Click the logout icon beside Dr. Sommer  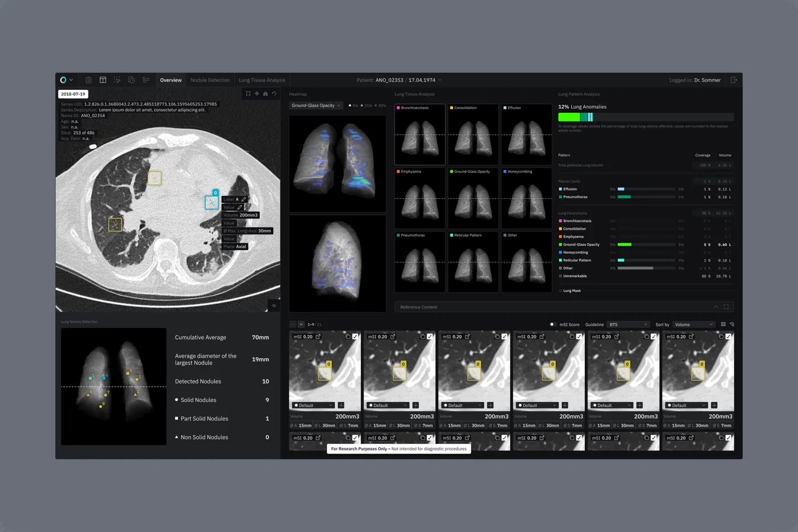click(734, 80)
